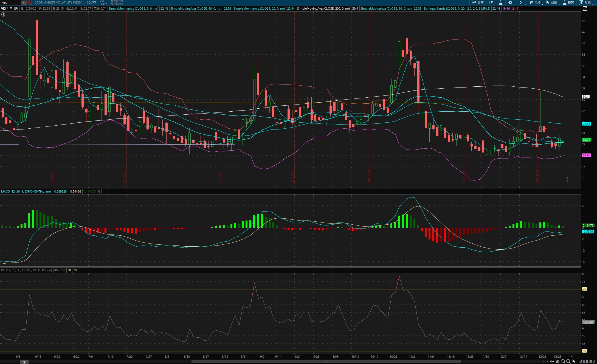Click the MACD study label
This screenshot has height=364, width=597.
click(x=26, y=191)
